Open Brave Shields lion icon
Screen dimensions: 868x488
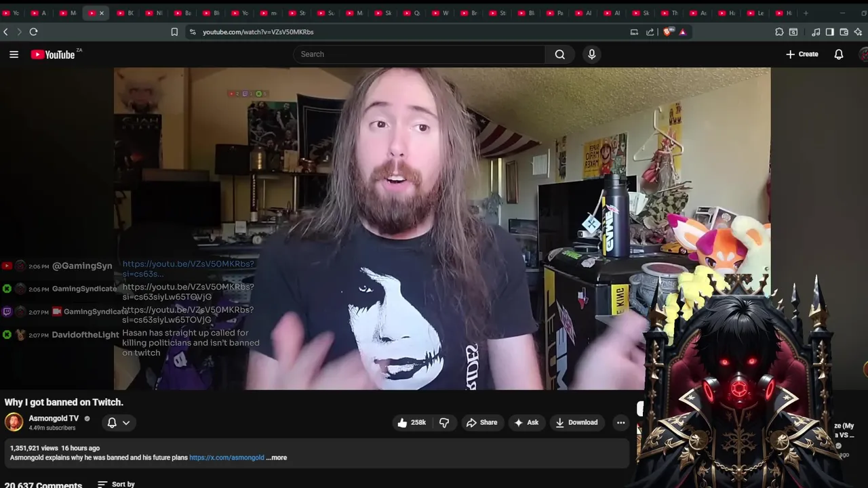pyautogui.click(x=668, y=32)
